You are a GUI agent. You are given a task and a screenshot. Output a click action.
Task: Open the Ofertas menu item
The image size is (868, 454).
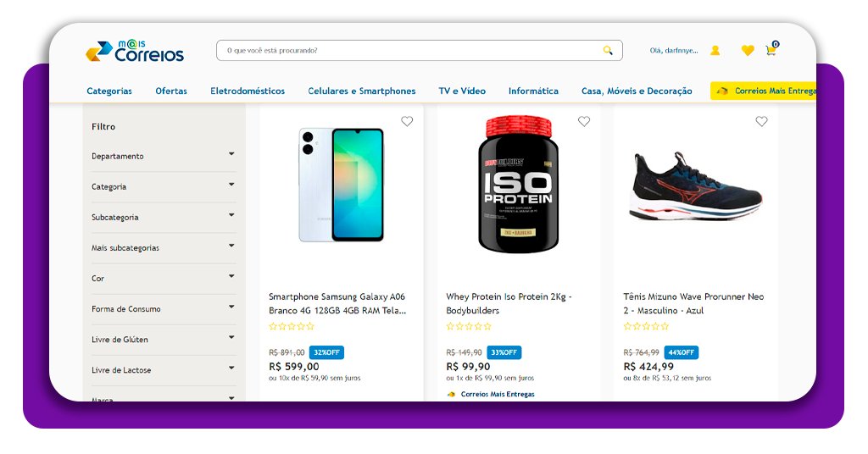171,91
